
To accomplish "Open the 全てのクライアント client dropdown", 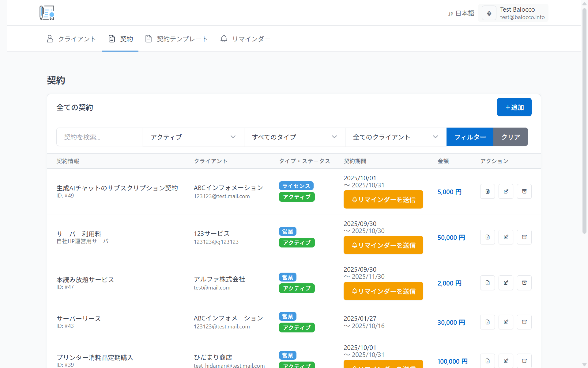I will pyautogui.click(x=395, y=137).
